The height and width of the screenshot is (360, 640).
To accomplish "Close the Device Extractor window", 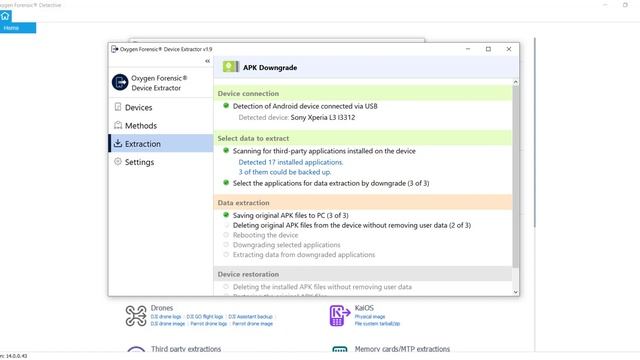I will click(509, 49).
